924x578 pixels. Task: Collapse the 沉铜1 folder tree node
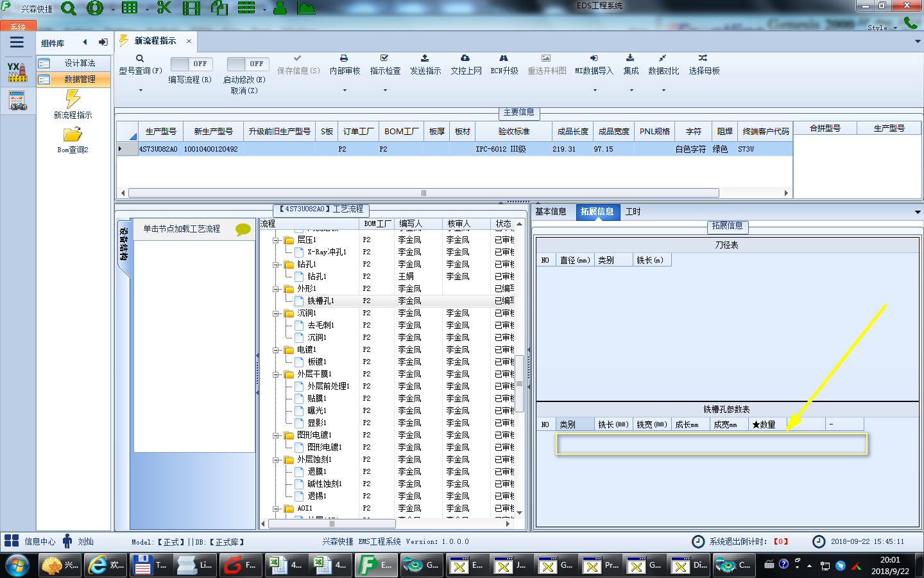pyautogui.click(x=276, y=313)
